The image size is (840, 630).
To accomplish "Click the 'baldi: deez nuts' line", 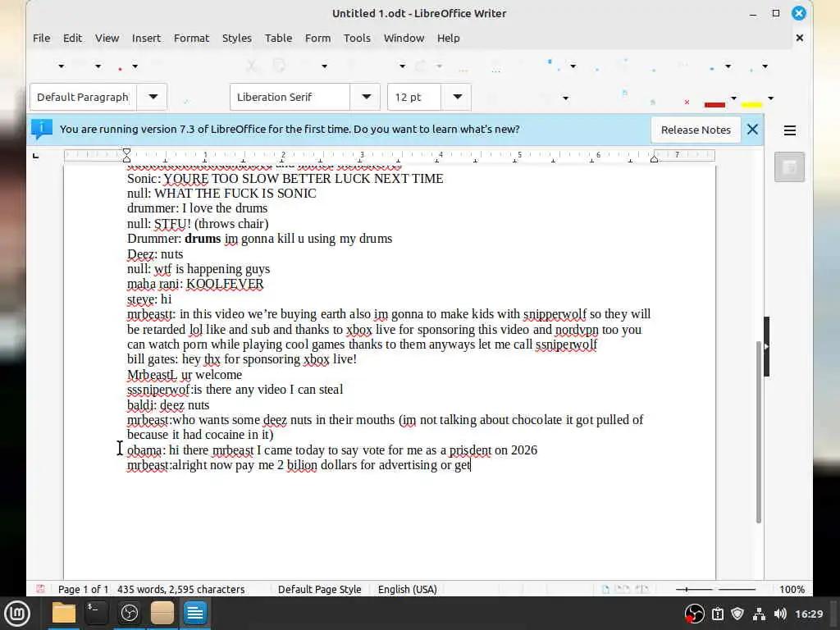I will pyautogui.click(x=167, y=405).
